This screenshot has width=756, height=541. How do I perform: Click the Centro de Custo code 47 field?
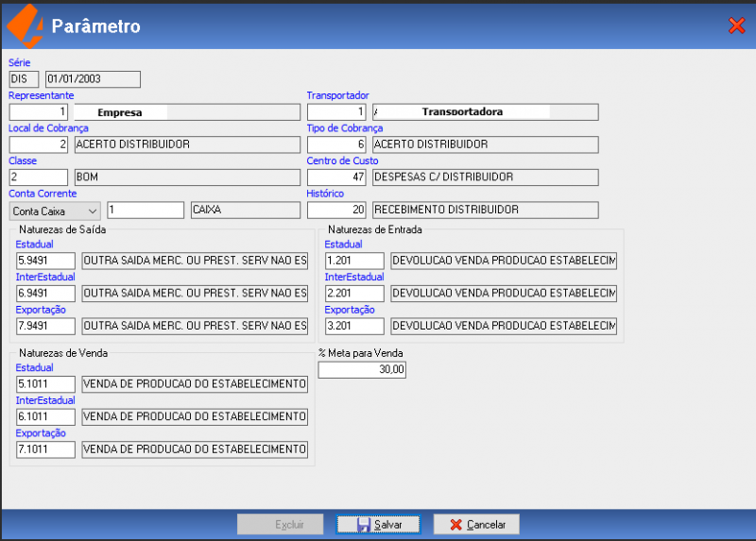click(x=336, y=178)
